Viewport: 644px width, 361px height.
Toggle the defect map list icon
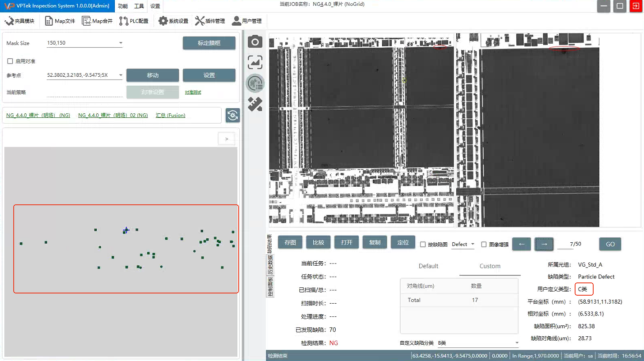coord(255,83)
